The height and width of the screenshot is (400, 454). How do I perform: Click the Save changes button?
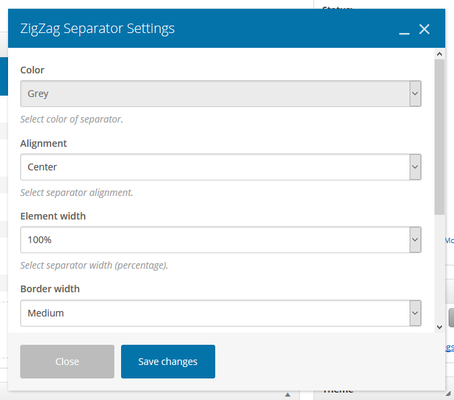(168, 362)
